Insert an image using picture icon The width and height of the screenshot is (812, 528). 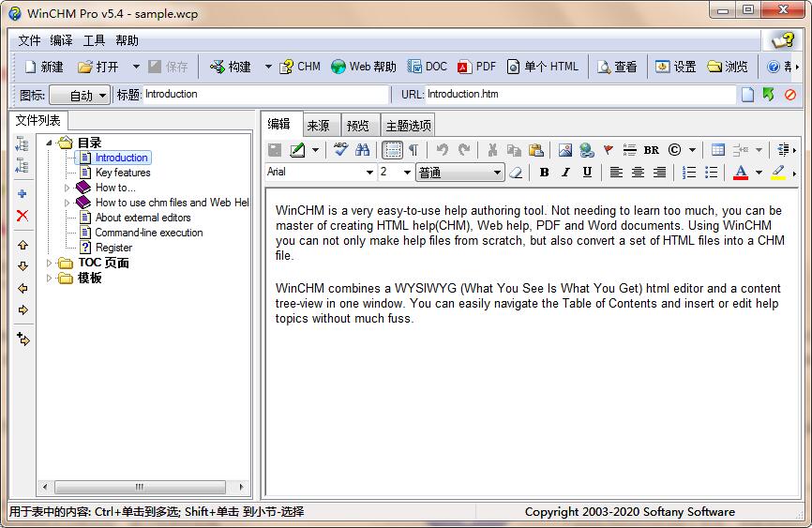pos(564,150)
